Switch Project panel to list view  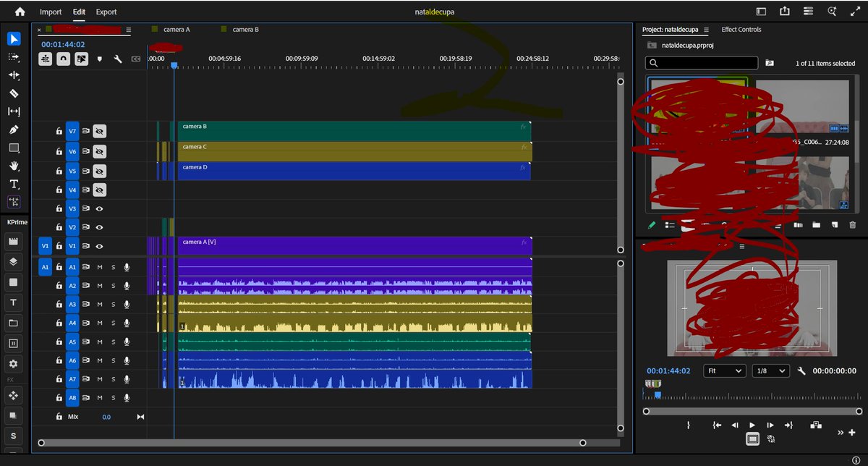click(x=670, y=225)
